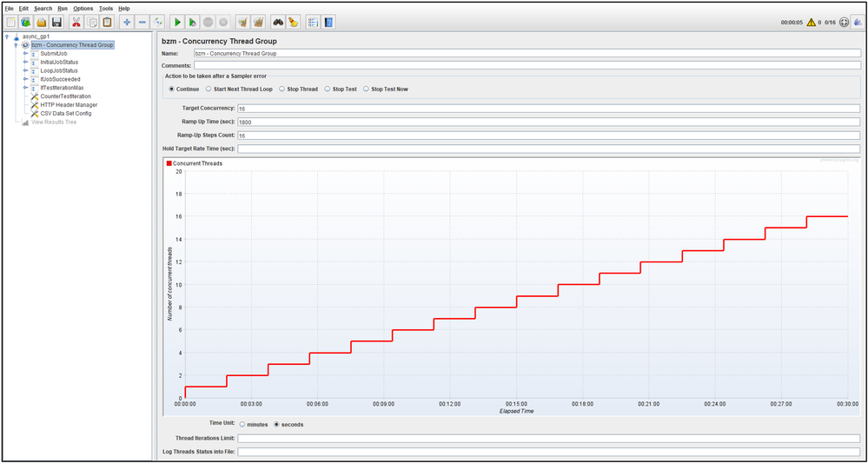Click the scissors Cut icon

[x=76, y=22]
